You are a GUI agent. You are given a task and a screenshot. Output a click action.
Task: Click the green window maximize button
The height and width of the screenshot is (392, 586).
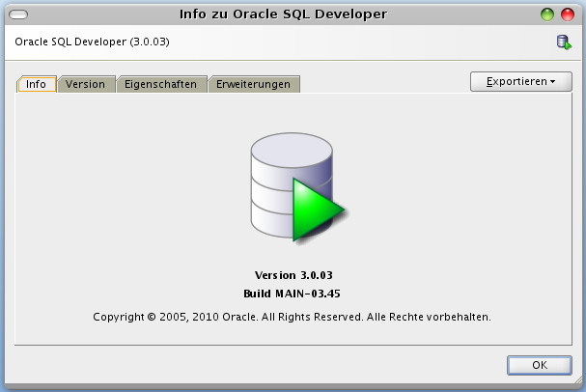[x=547, y=14]
